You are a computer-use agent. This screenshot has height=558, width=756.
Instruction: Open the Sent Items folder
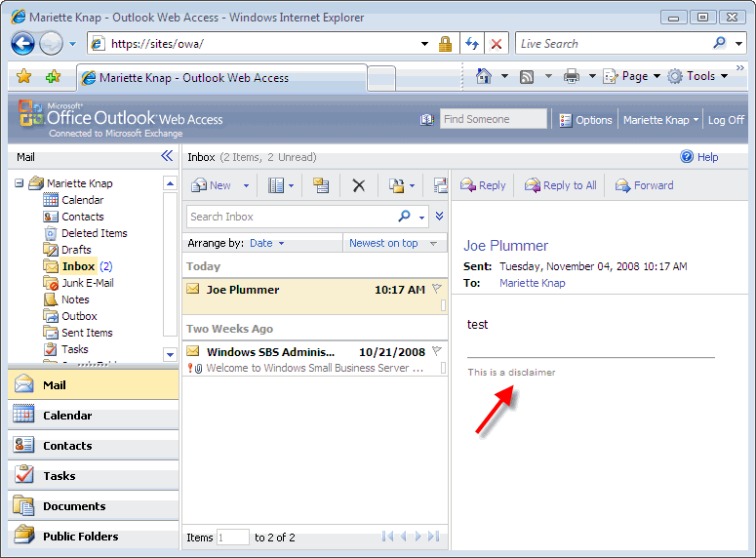[x=78, y=333]
